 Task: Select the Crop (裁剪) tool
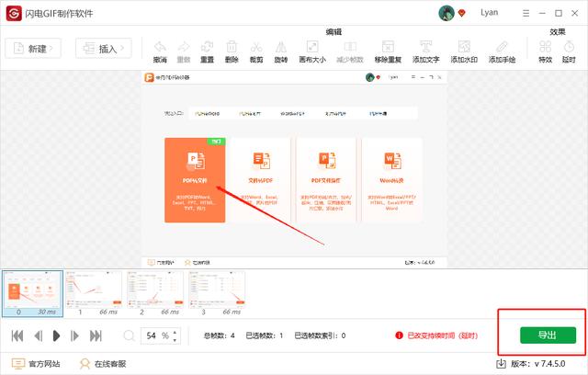click(256, 50)
